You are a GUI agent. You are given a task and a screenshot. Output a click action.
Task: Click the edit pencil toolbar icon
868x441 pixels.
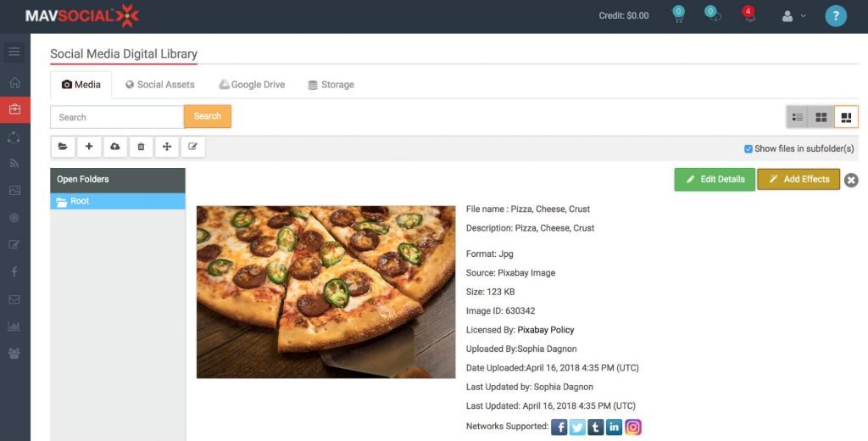tap(192, 147)
